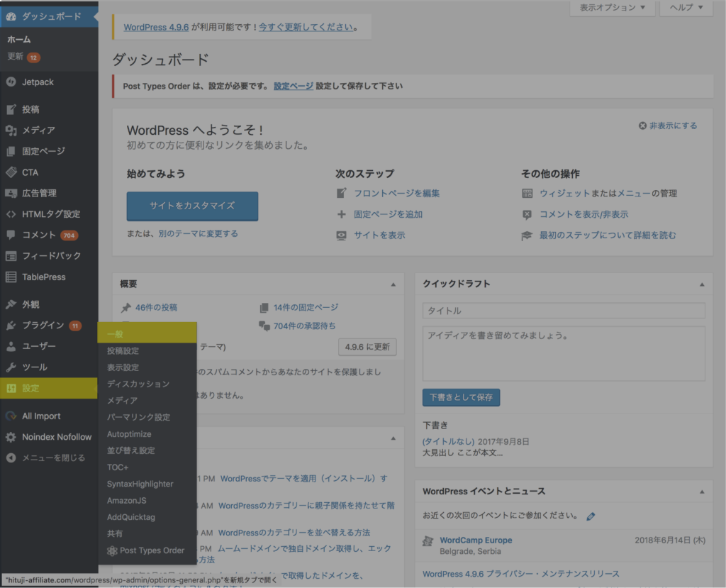
Task: Click the サイトを表示 link
Action: pos(379,235)
